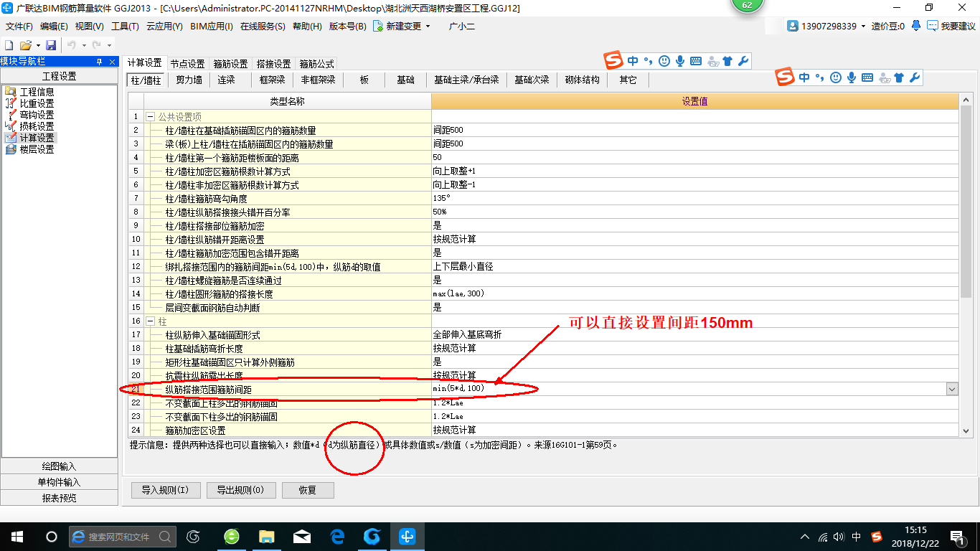
Task: Click the 工程设置 header button
Action: coord(60,76)
